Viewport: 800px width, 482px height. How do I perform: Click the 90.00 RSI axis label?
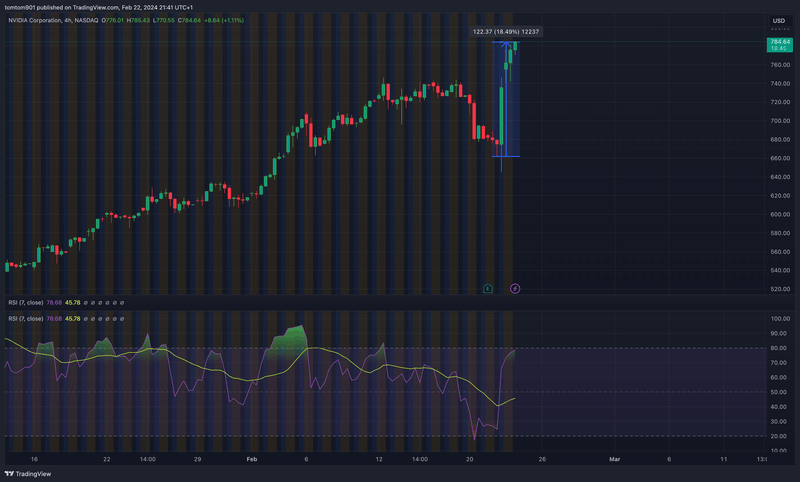pos(781,334)
